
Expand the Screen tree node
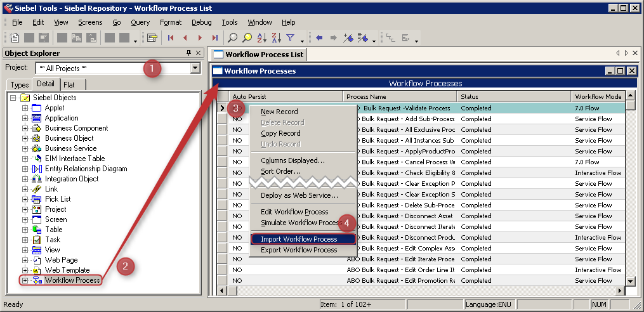point(25,219)
